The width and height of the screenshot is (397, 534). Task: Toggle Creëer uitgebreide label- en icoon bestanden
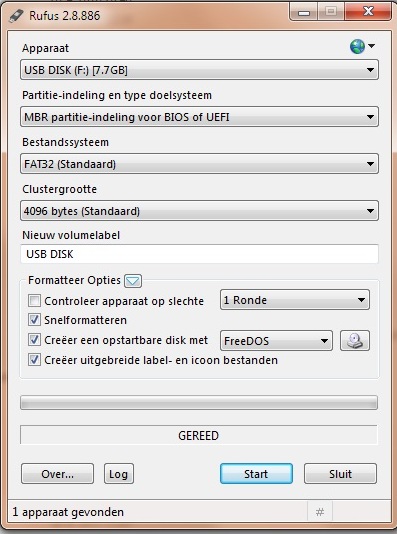click(34, 360)
